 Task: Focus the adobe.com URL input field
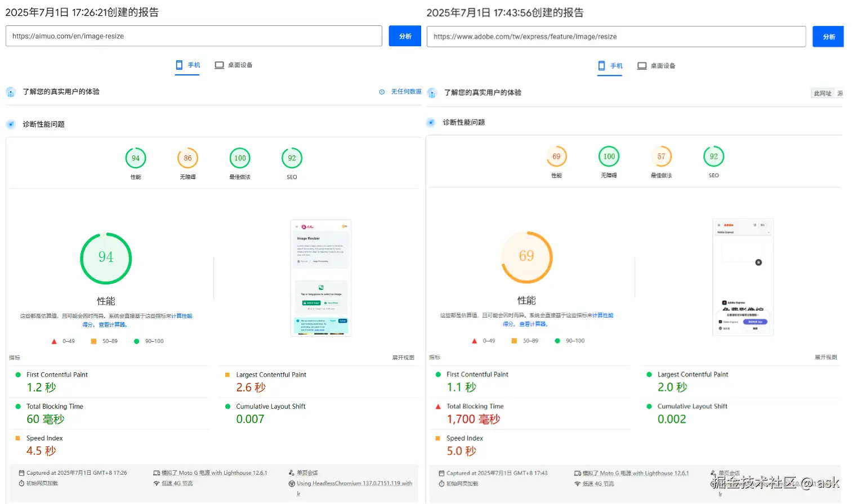coord(616,37)
